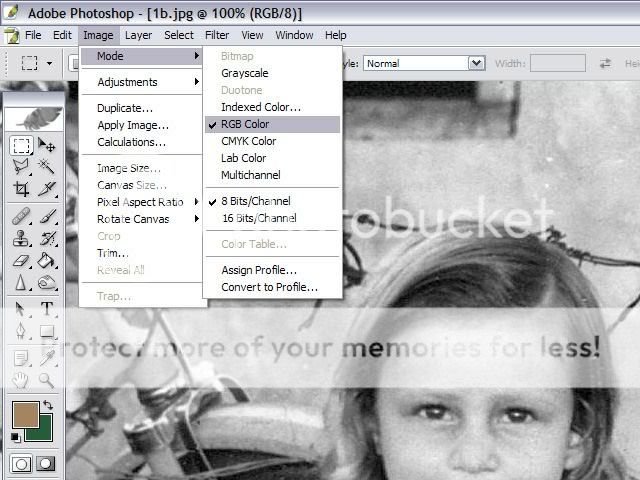Click Convert to Profile...
Image resolution: width=640 pixels, height=480 pixels.
(x=269, y=287)
